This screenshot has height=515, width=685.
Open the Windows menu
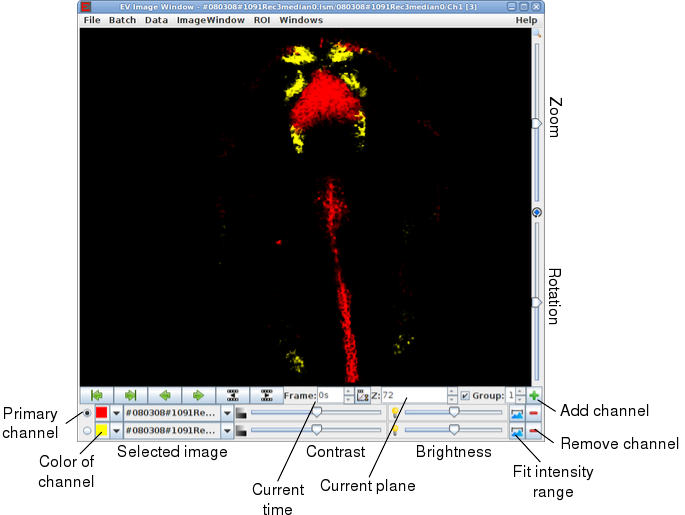point(301,20)
